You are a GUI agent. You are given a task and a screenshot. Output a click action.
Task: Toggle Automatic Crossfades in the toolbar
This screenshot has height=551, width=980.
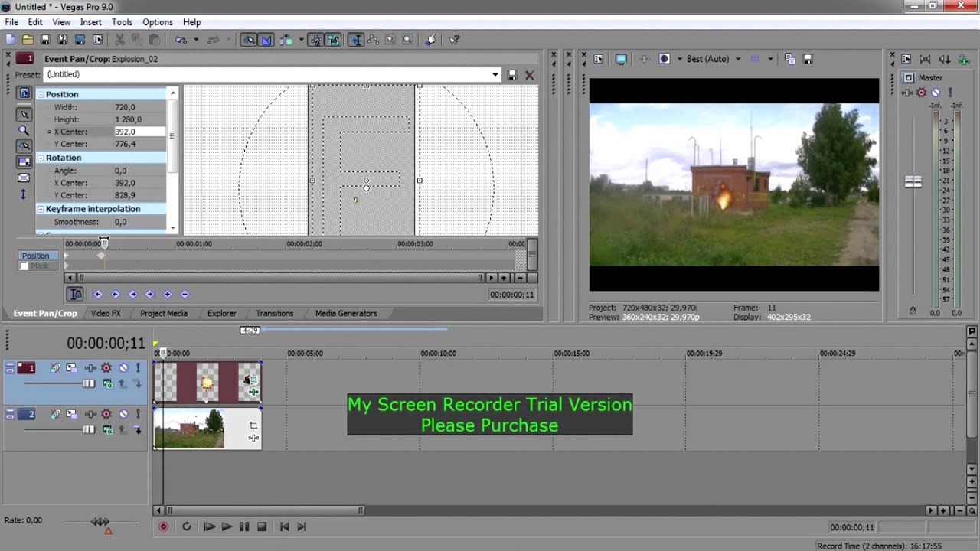(x=266, y=40)
